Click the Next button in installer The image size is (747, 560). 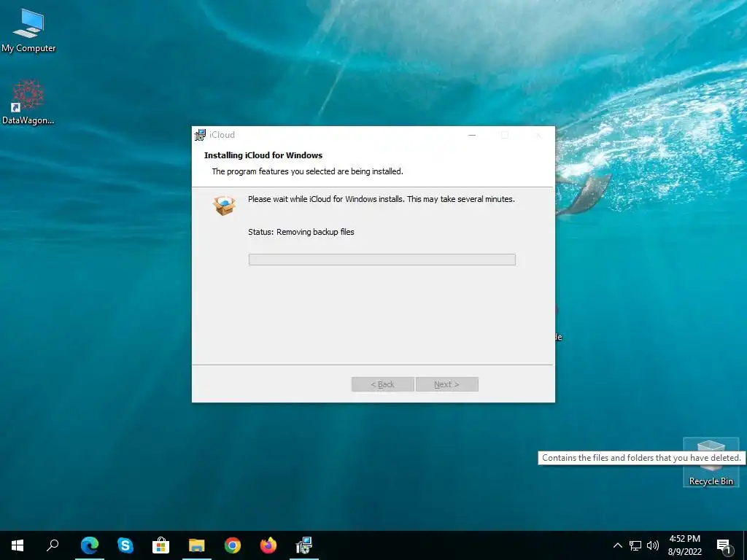coord(447,384)
